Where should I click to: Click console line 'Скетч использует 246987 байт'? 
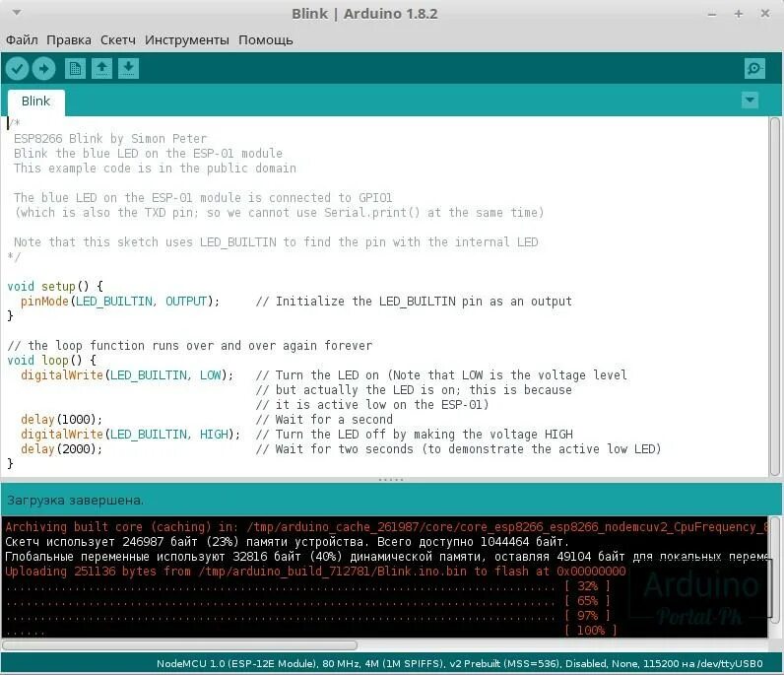click(287, 542)
